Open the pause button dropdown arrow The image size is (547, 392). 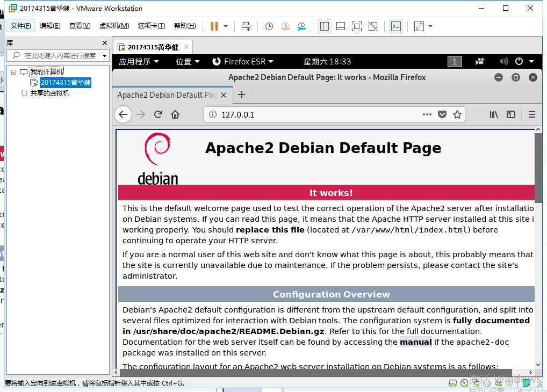(x=226, y=26)
